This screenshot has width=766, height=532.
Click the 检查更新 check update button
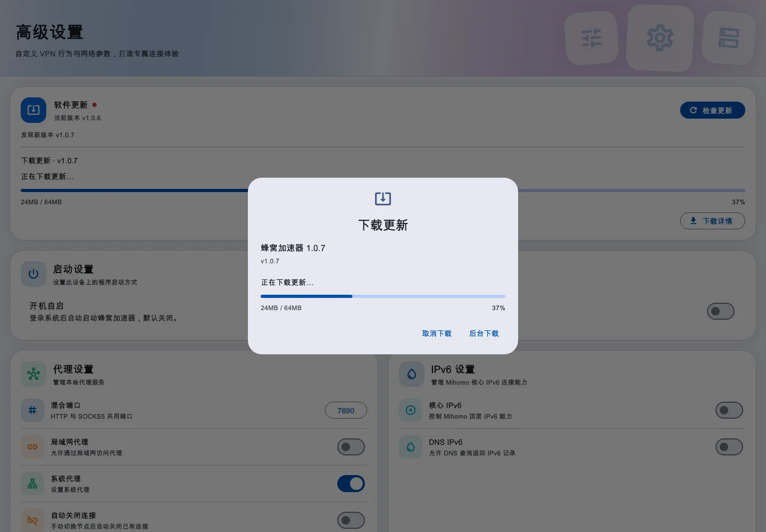click(713, 110)
